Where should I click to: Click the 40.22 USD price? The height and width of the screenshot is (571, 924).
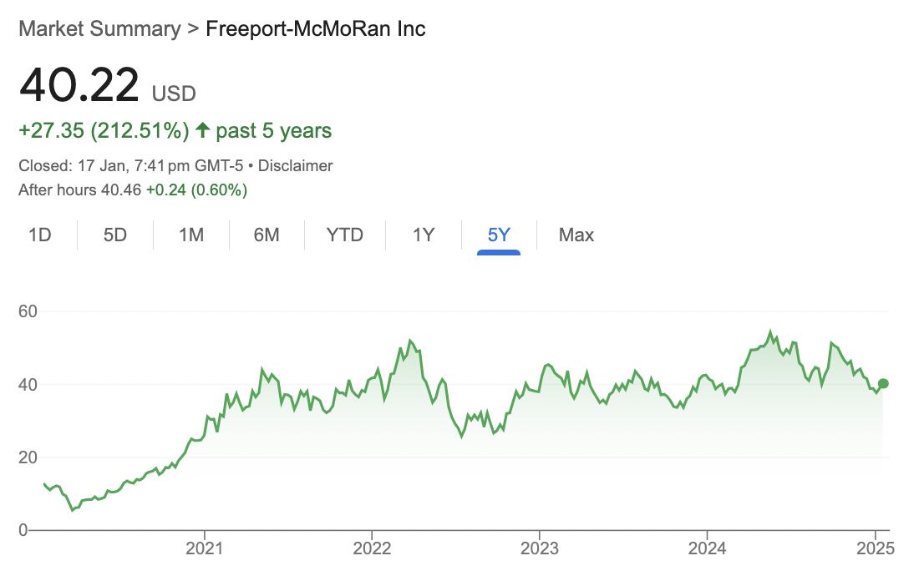click(x=79, y=85)
